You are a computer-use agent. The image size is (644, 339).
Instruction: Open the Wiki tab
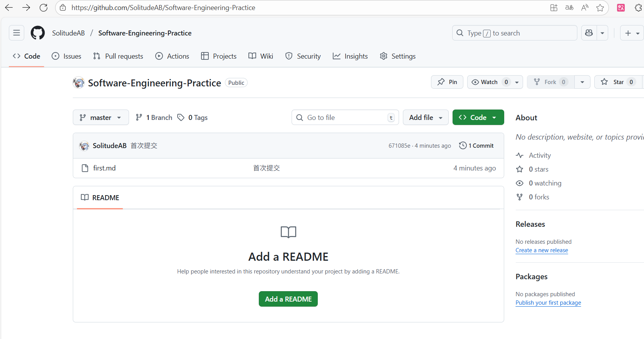click(x=261, y=56)
